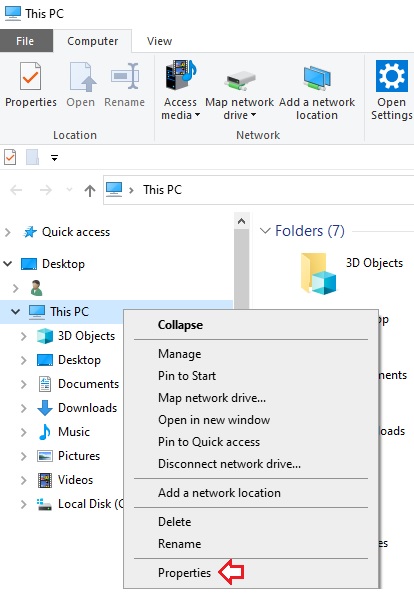The height and width of the screenshot is (596, 414).
Task: Open the File ribbon tab
Action: click(25, 41)
